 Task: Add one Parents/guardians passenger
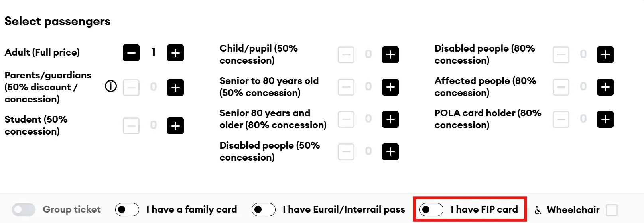point(175,88)
